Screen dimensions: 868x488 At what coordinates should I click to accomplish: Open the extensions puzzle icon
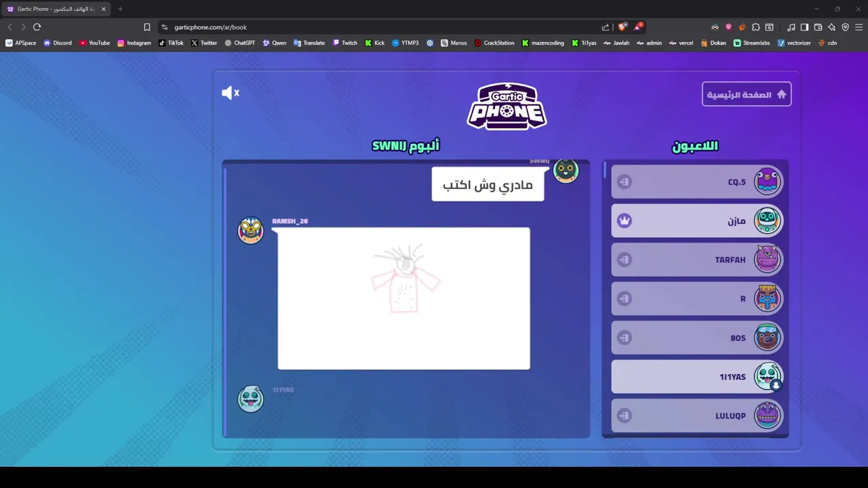coord(755,27)
